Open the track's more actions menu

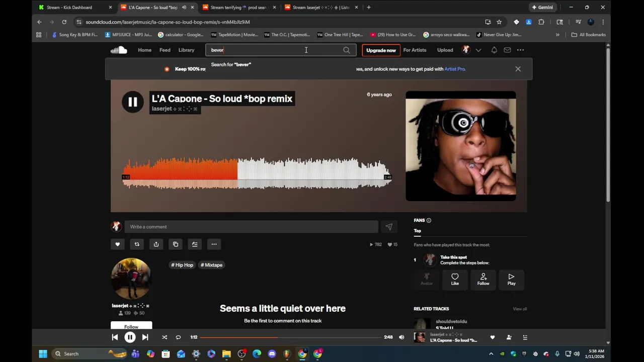click(x=214, y=244)
